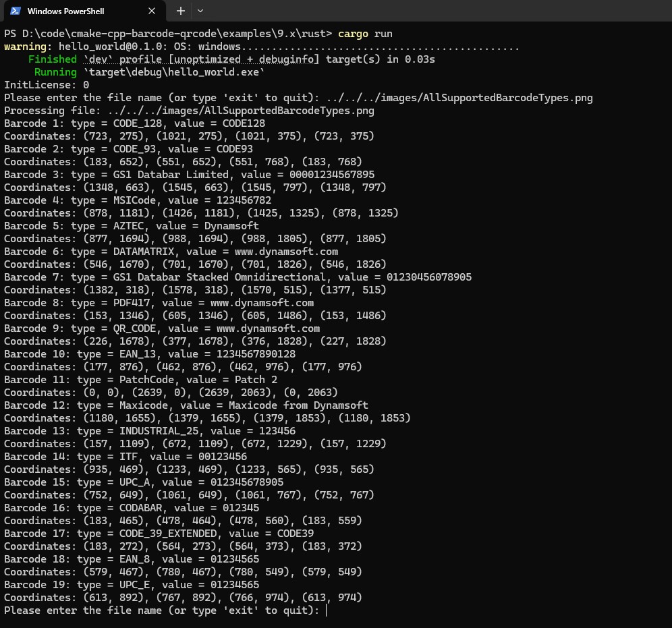This screenshot has height=628, width=672.
Task: Expand the new tab profile dropdown
Action: 200,11
